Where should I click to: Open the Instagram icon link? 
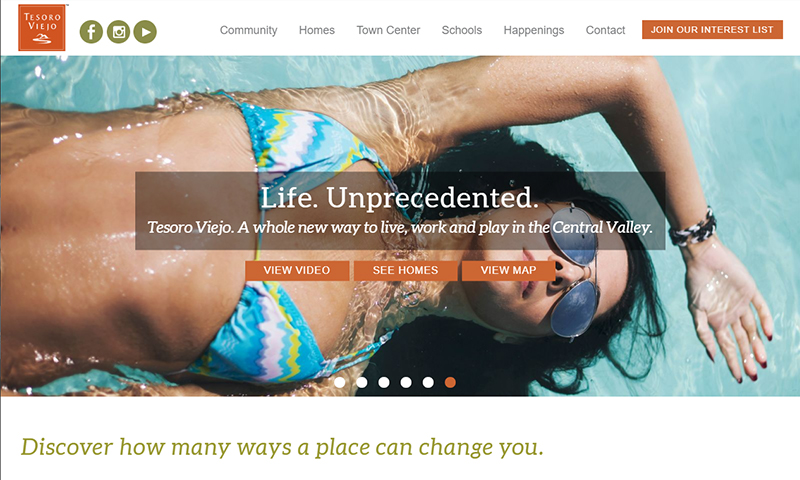pos(118,32)
